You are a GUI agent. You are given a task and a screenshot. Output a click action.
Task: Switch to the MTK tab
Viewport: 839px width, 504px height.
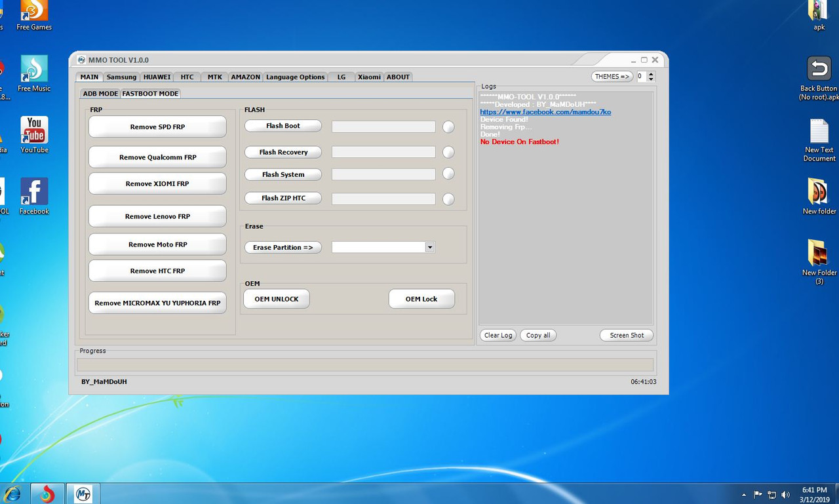point(215,77)
